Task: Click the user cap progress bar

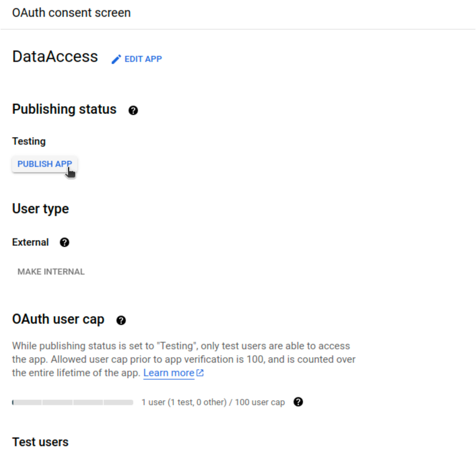Action: [73, 402]
